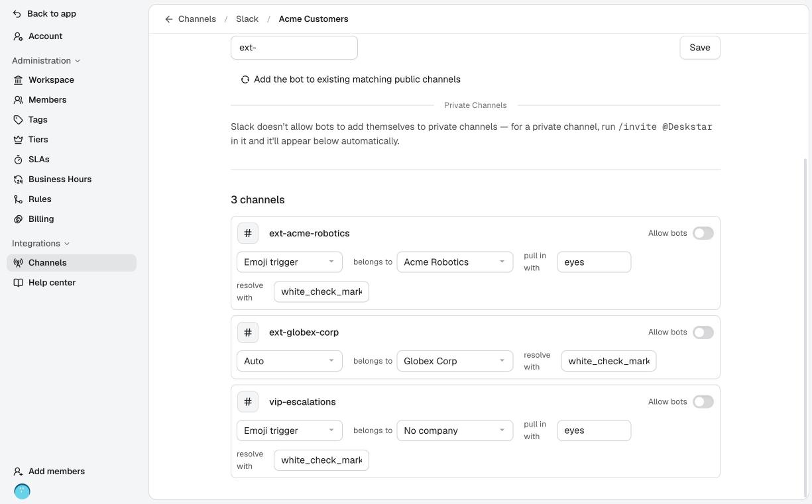Click the Rules branch icon
812x504 pixels.
(18, 199)
